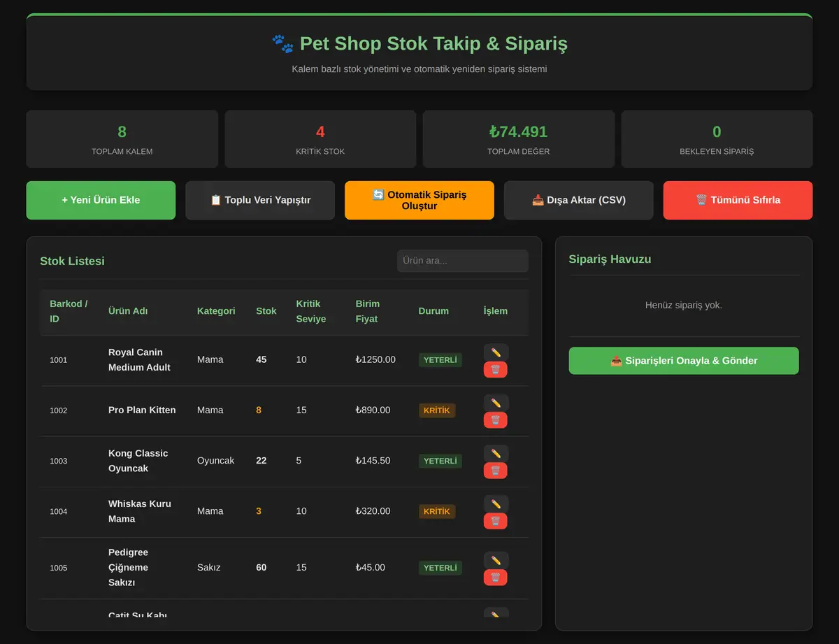
Task: Click the Whiskas Kuru Mama name
Action: pyautogui.click(x=140, y=511)
